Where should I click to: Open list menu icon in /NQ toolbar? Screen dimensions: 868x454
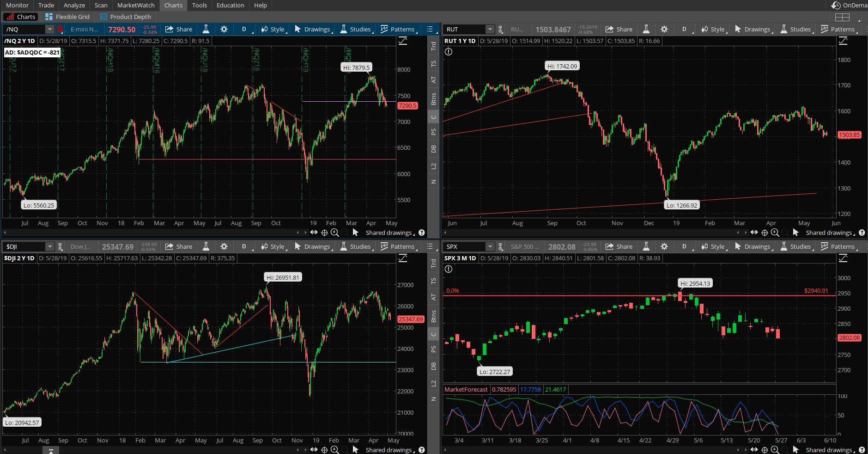point(430,29)
